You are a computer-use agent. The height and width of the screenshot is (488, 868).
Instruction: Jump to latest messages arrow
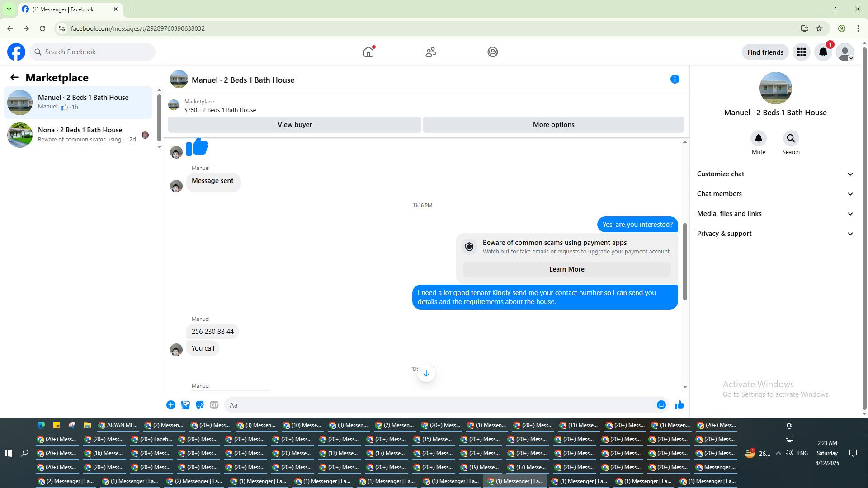tap(426, 373)
